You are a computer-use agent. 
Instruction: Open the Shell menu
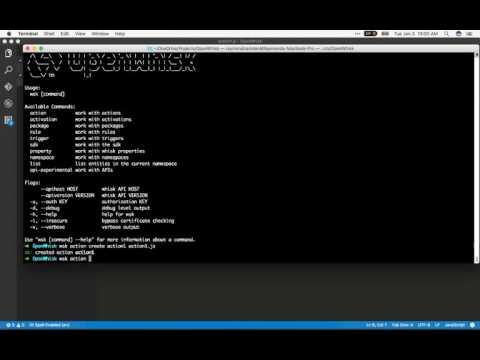coord(49,34)
